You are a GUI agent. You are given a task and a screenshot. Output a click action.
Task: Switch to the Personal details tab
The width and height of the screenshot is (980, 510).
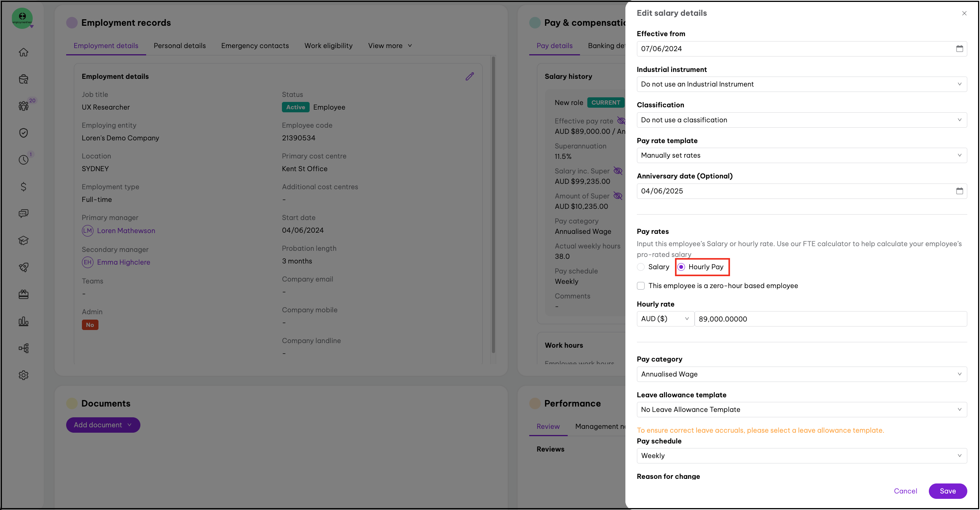tap(180, 46)
